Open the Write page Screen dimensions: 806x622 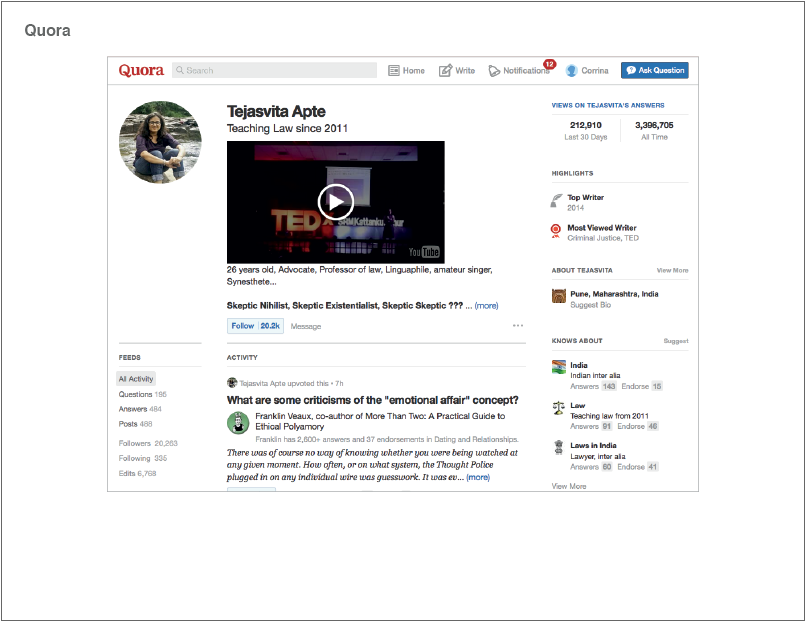coord(456,70)
